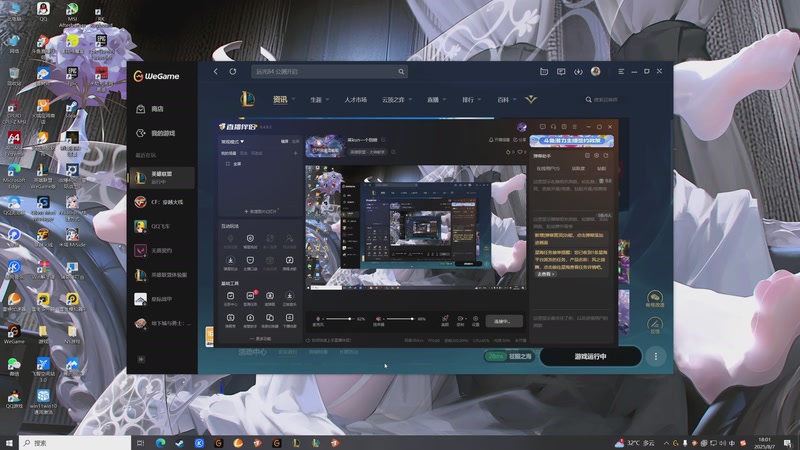Click the streaming tool's avatar icon
This screenshot has width=800, height=450.
[x=521, y=127]
